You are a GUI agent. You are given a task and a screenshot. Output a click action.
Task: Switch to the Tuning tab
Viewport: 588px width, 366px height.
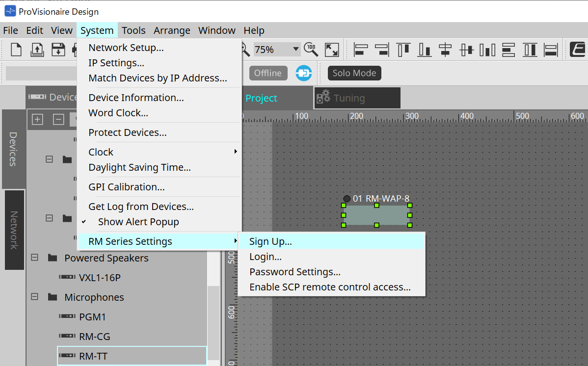pyautogui.click(x=348, y=98)
